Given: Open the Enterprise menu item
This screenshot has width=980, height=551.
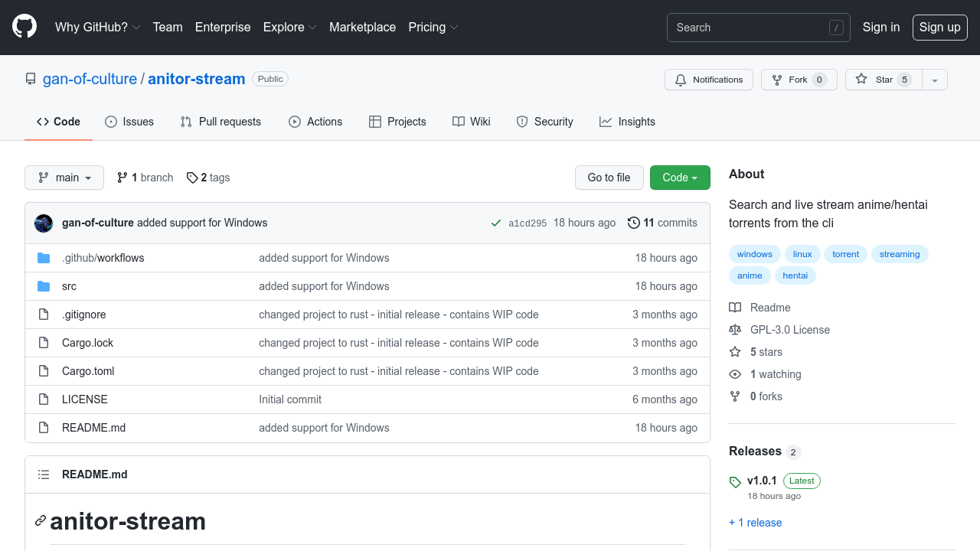Looking at the screenshot, I should pyautogui.click(x=223, y=27).
